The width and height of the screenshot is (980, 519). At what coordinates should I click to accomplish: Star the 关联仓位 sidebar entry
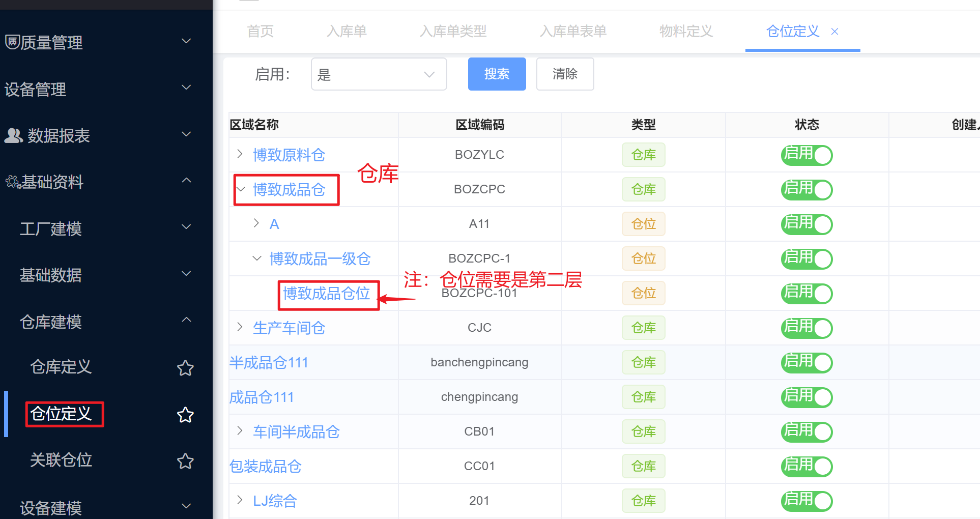point(185,461)
